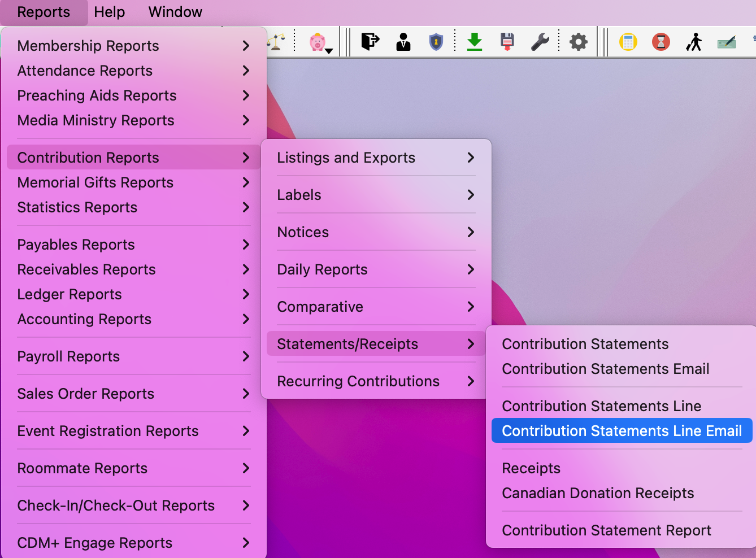Click the security shield icon
This screenshot has height=558, width=756.
coord(436,42)
